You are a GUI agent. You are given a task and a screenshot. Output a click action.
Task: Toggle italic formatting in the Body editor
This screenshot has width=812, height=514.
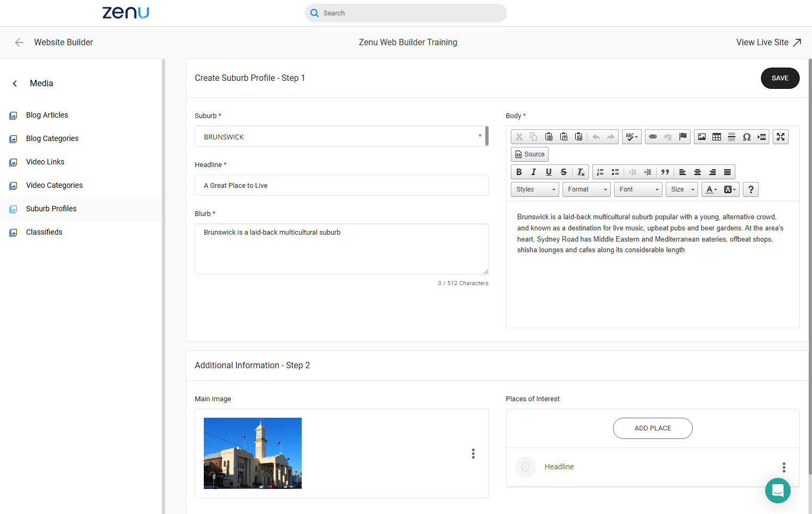(x=534, y=172)
